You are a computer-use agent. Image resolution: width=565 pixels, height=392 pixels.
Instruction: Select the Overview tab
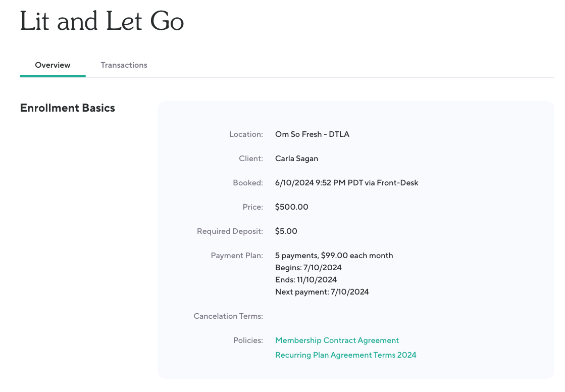pos(53,65)
